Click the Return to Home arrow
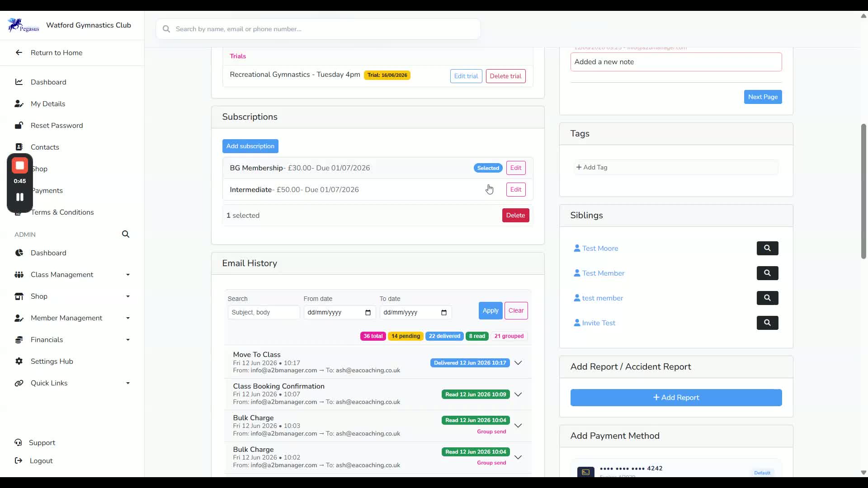868x488 pixels. click(x=19, y=53)
